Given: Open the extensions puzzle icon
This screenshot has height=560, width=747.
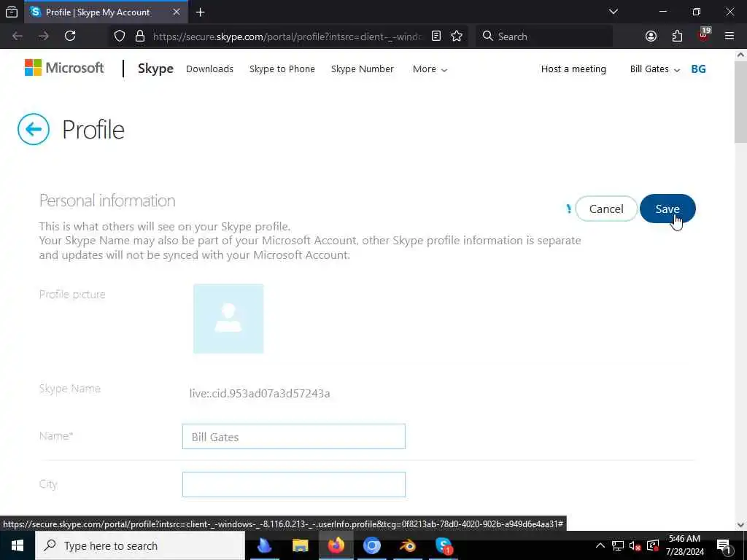Looking at the screenshot, I should coord(677,36).
